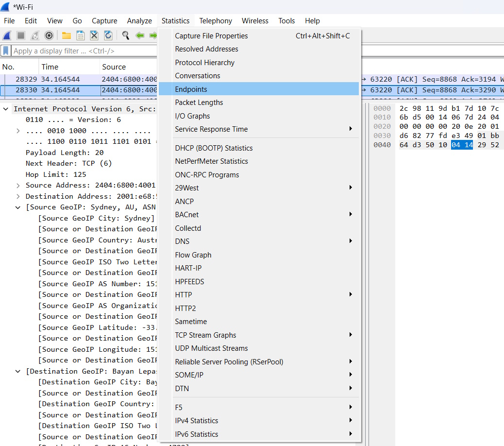Click the Wireshark window icon in the title bar
The height and width of the screenshot is (446, 504).
pyautogui.click(x=5, y=6)
